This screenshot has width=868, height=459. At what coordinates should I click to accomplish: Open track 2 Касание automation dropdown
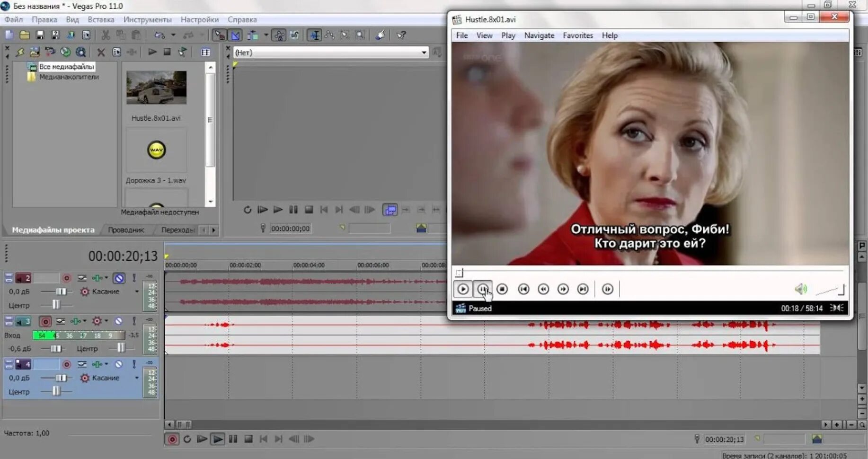137,291
